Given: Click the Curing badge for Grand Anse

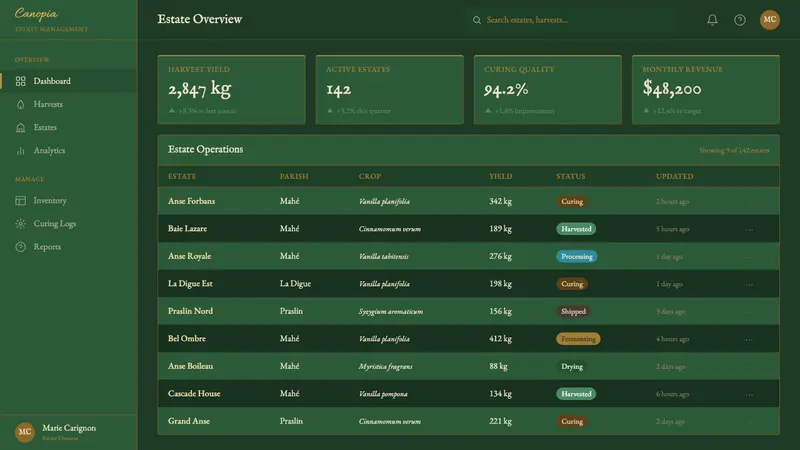Looking at the screenshot, I should [572, 421].
